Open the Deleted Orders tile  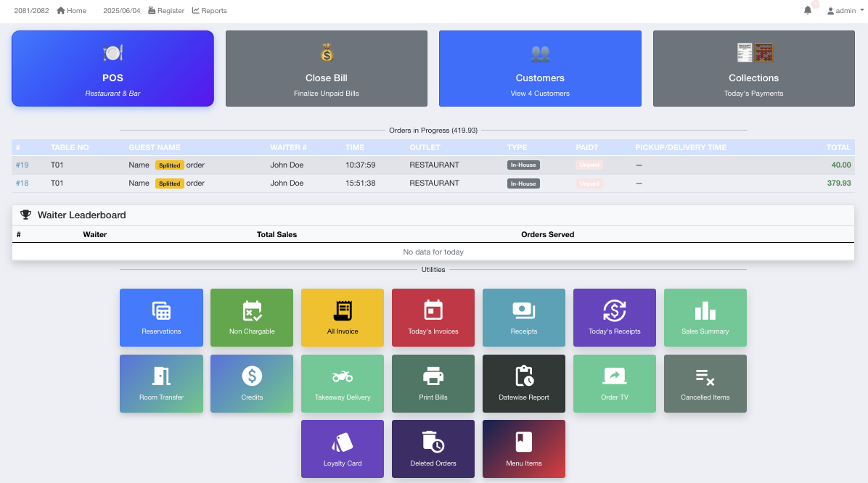coord(433,449)
